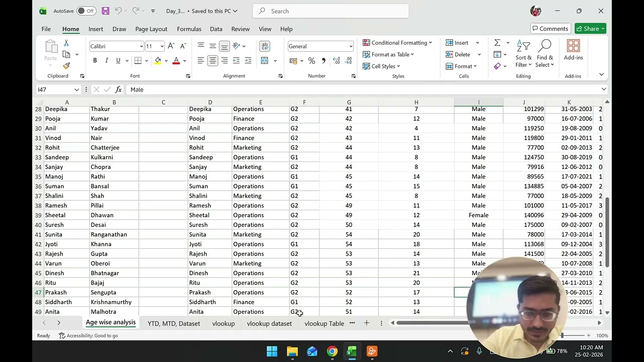Click the Merge & Center icon

point(265,61)
